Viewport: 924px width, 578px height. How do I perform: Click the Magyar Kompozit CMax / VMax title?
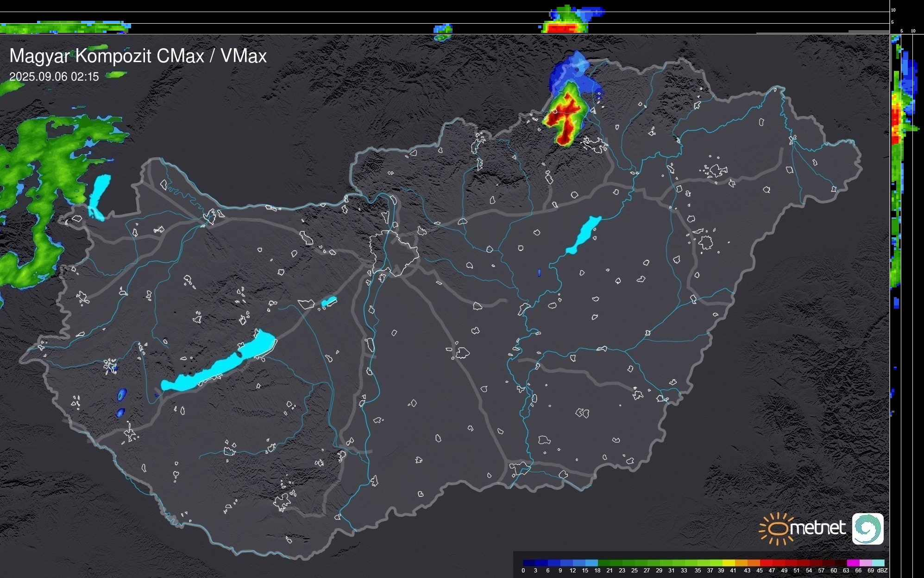[x=138, y=56]
